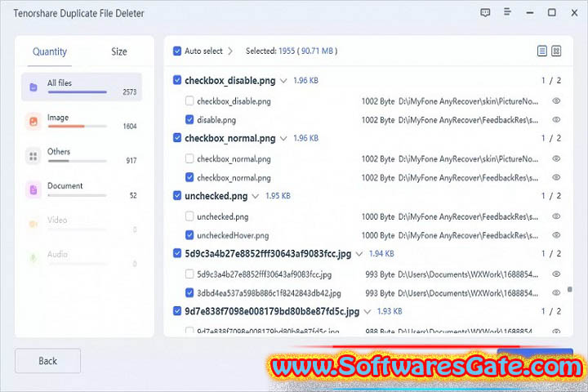This screenshot has width=588, height=392.
Task: Click the 1604 Image count
Action: click(130, 127)
